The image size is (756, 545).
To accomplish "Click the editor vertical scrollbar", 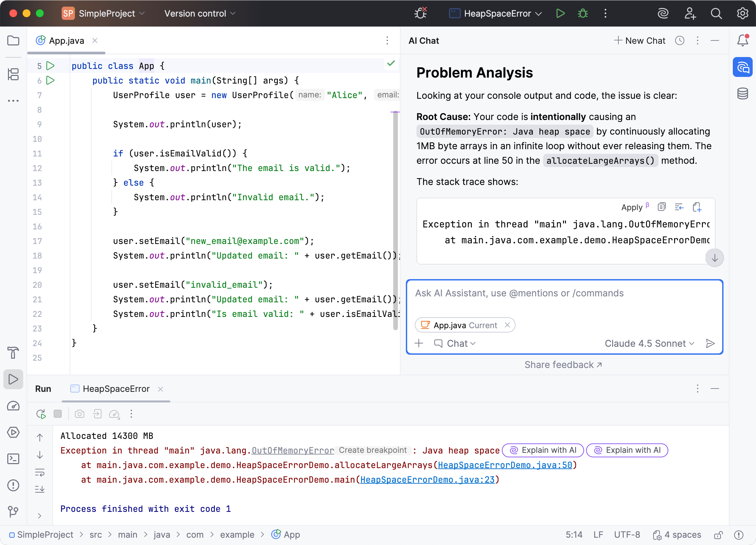I will pyautogui.click(x=396, y=220).
